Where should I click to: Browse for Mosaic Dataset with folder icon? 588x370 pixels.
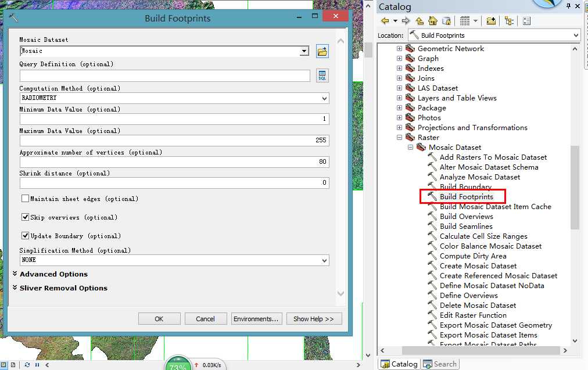[x=322, y=51]
